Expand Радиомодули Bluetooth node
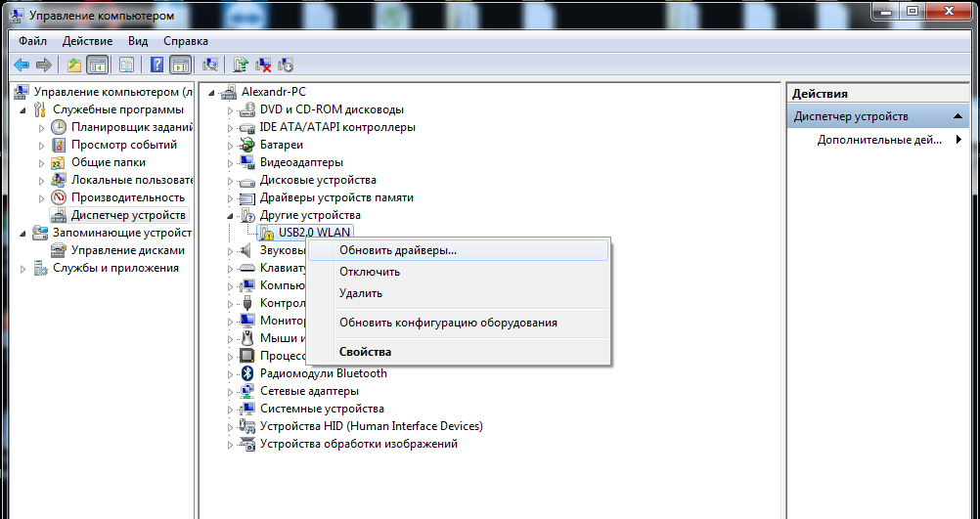 tap(232, 374)
